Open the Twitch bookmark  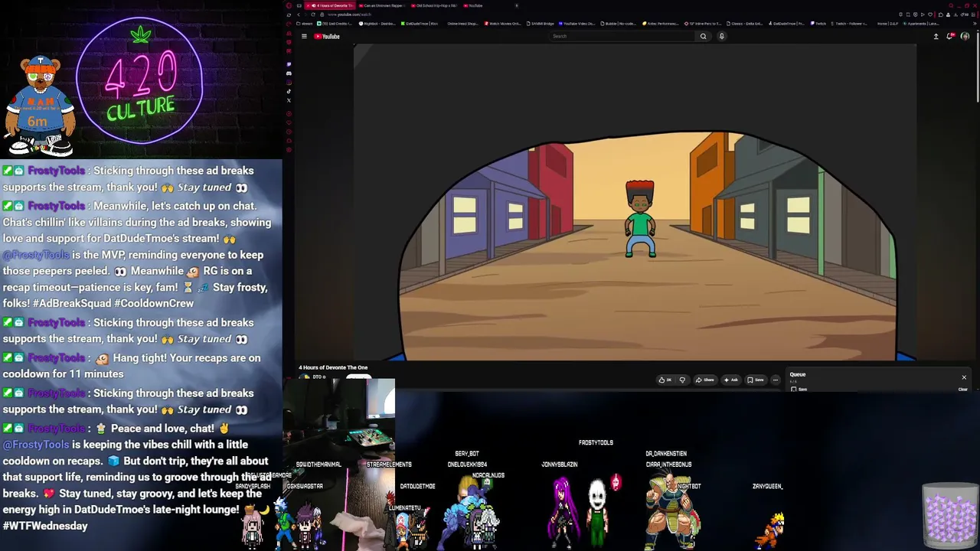click(818, 24)
